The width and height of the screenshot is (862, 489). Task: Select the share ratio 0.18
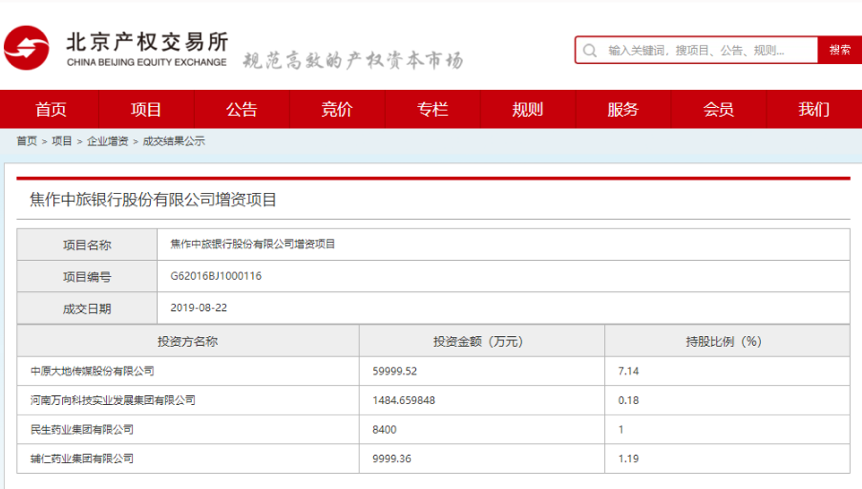628,400
